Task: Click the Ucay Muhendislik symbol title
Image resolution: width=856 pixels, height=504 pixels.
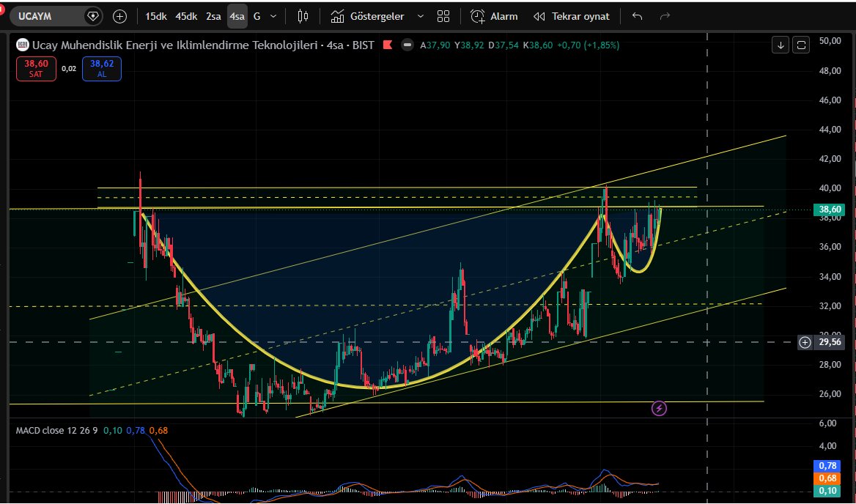Action: point(174,45)
